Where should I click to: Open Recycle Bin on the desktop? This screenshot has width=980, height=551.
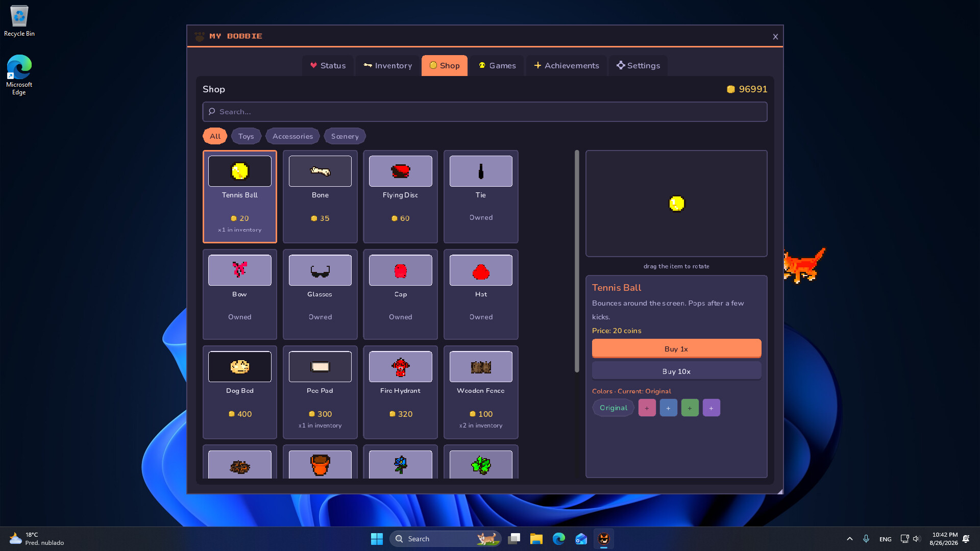[x=19, y=21]
